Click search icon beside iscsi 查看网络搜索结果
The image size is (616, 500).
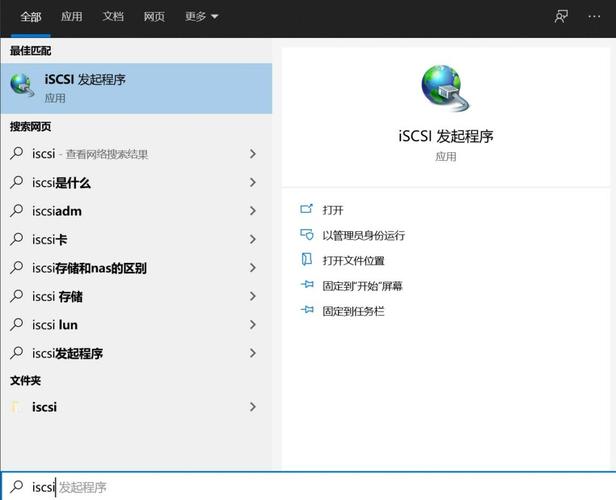click(16, 153)
